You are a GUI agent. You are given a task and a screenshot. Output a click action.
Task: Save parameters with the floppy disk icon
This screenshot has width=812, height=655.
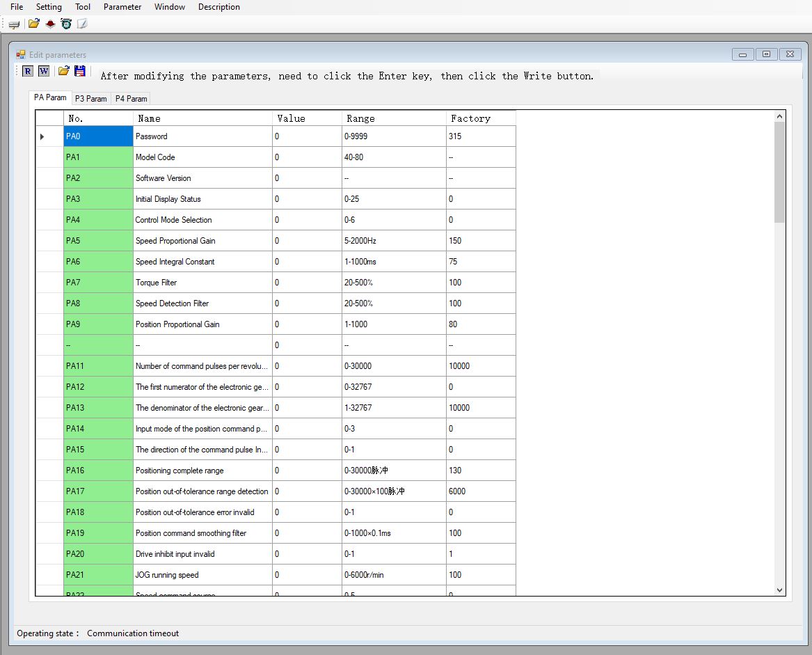80,70
